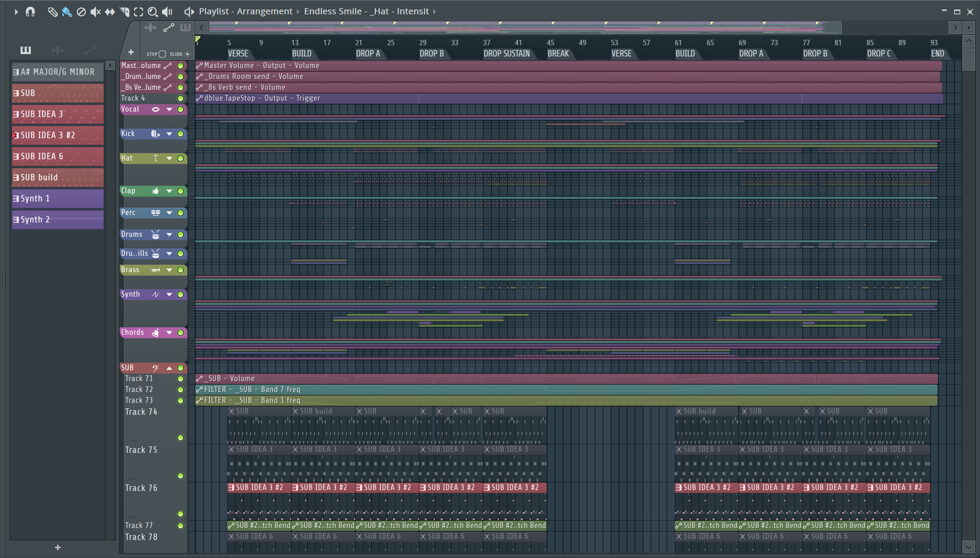This screenshot has width=980, height=558.
Task: Collapse the SUB track group
Action: [169, 368]
